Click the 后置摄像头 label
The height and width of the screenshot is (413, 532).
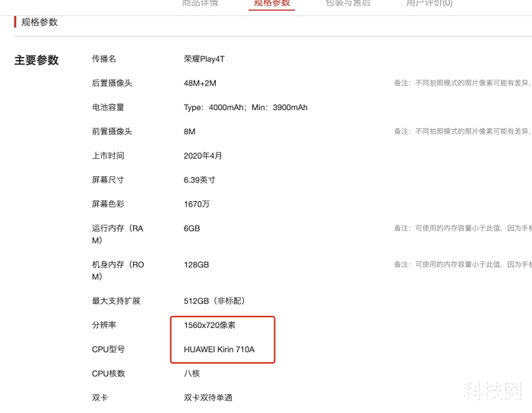(112, 83)
